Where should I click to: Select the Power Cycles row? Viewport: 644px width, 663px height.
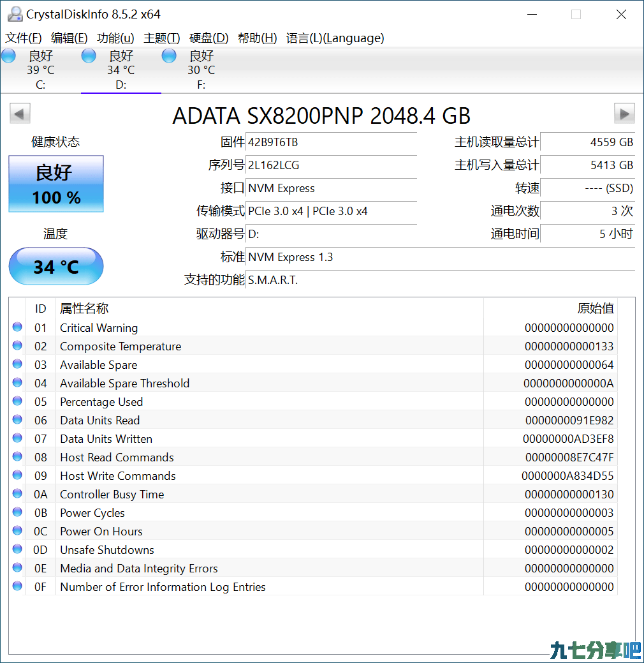[x=313, y=513]
